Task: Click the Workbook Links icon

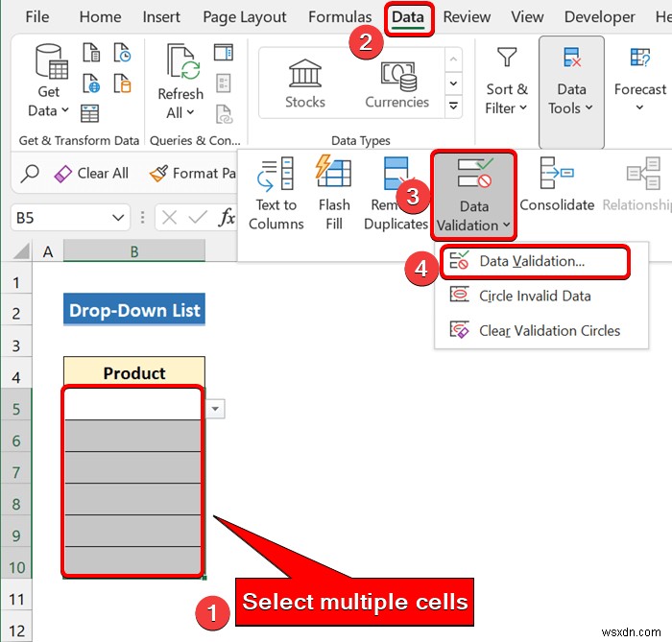Action: tap(224, 114)
